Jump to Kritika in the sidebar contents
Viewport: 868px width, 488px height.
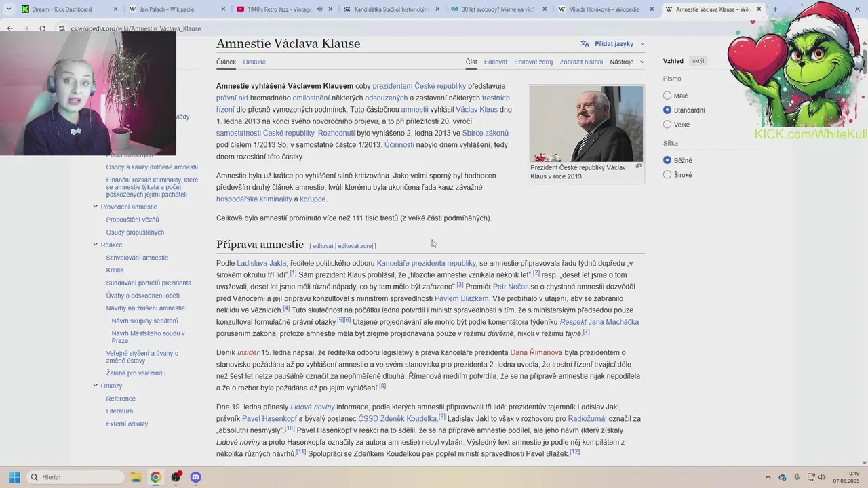115,270
